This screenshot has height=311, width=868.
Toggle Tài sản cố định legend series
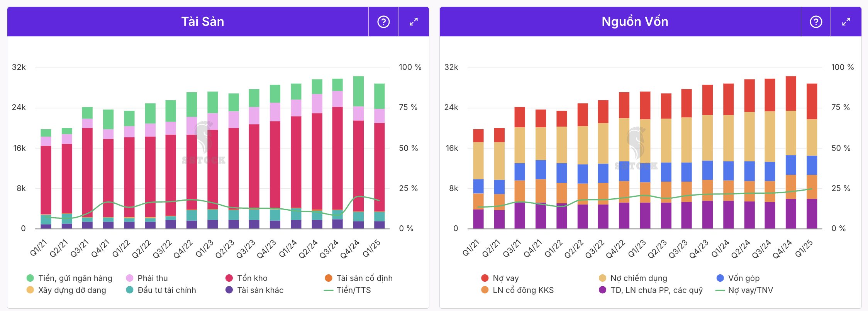coord(359,278)
